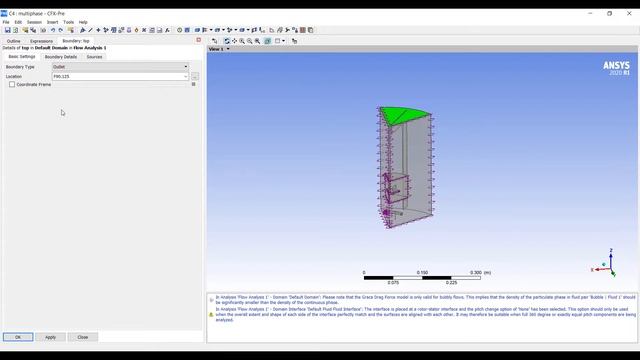Click the Grace Drag Force info message text
The height and width of the screenshot is (360, 640).
click(x=425, y=300)
